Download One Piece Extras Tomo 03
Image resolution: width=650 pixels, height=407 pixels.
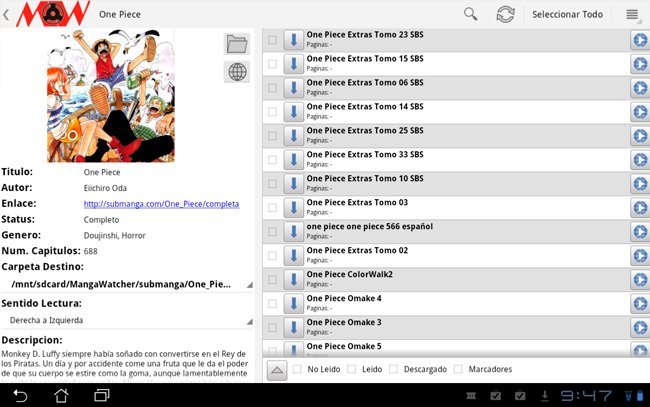(x=293, y=208)
